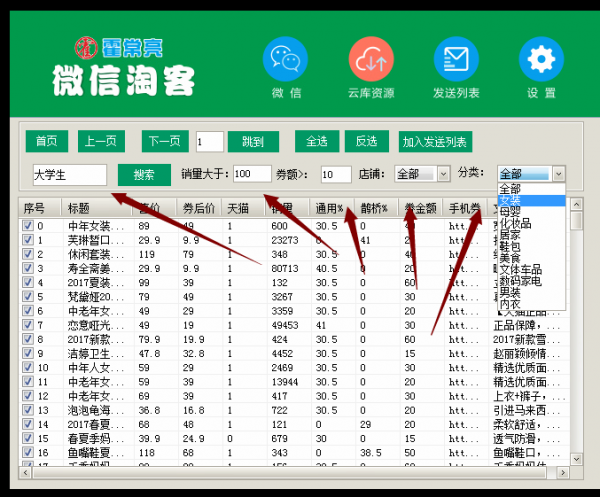Choose 居家 in the 分类 list
This screenshot has height=497, width=600.
pyautogui.click(x=531, y=235)
